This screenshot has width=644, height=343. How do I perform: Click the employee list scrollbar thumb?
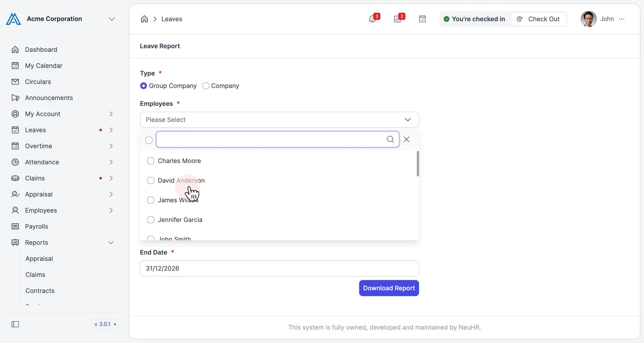coord(418,163)
